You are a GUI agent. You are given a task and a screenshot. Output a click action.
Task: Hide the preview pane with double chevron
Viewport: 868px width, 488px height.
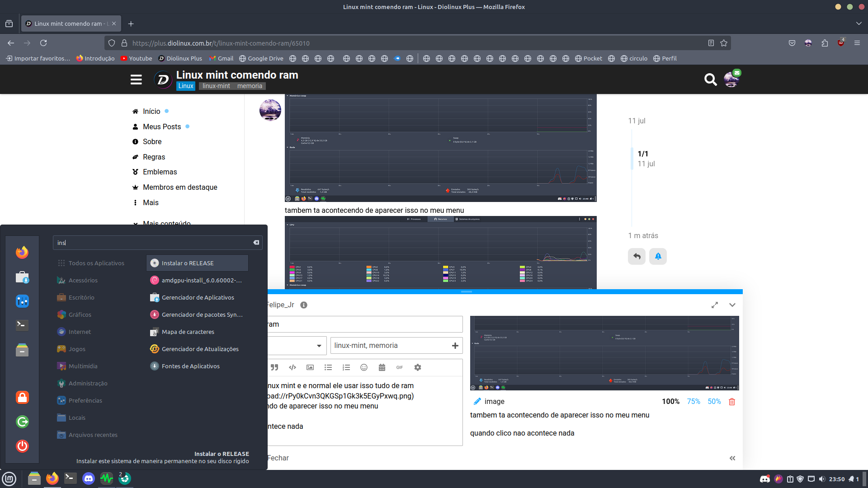[732, 458]
